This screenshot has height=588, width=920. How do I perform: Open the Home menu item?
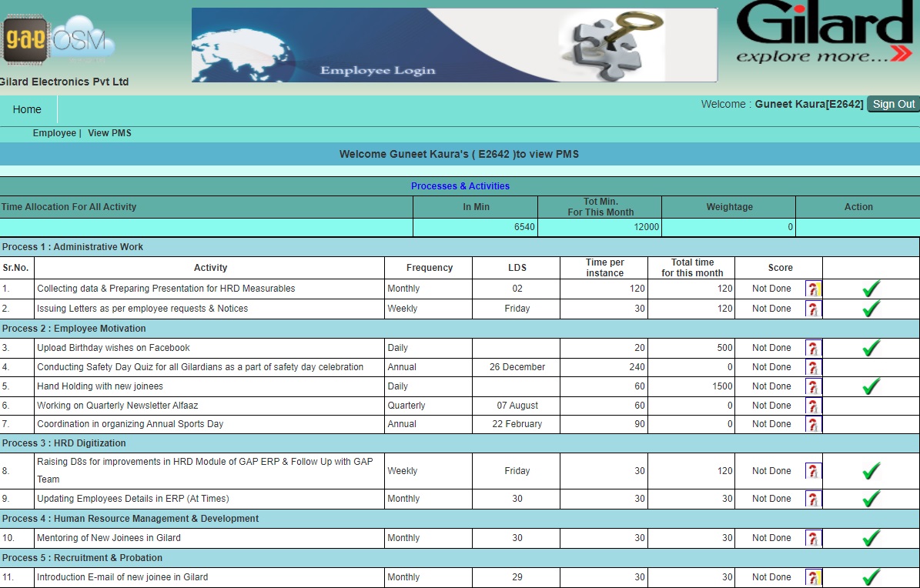tap(27, 109)
